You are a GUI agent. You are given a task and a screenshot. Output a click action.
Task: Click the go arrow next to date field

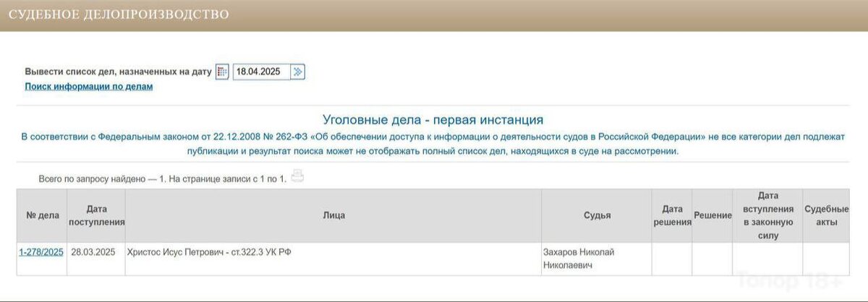(x=298, y=72)
